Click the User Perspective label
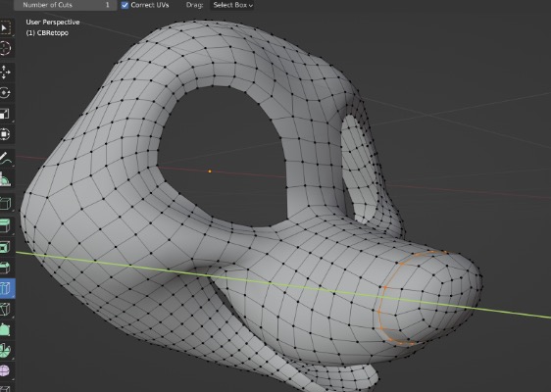Screen dimensions: 551x392 click(53, 23)
